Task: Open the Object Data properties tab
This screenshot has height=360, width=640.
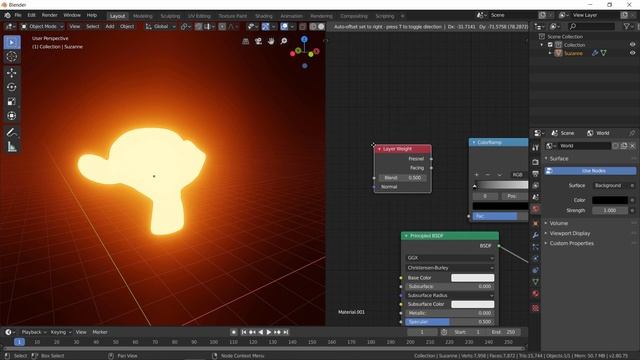Action: pyautogui.click(x=535, y=282)
